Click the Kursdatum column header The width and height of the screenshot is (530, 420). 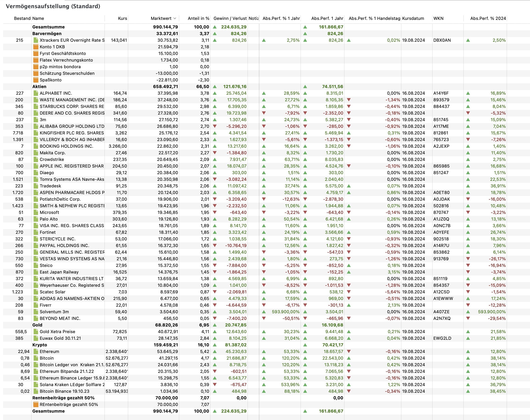[413, 19]
